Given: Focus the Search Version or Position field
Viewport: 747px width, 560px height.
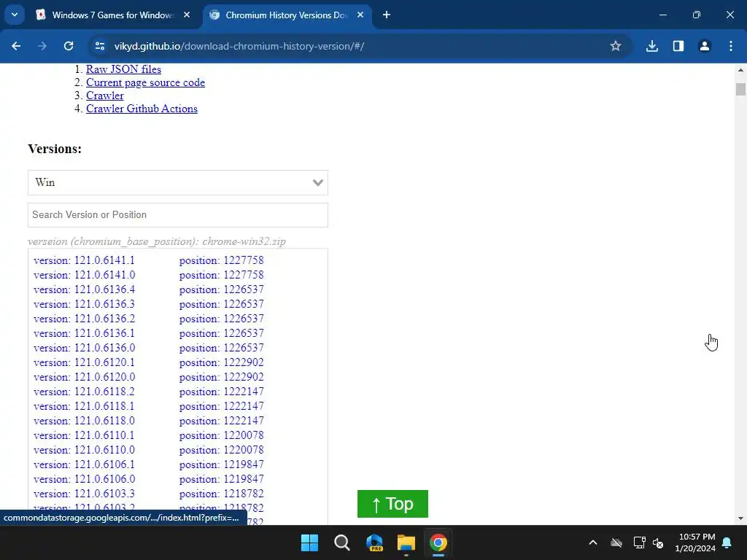Looking at the screenshot, I should [178, 215].
